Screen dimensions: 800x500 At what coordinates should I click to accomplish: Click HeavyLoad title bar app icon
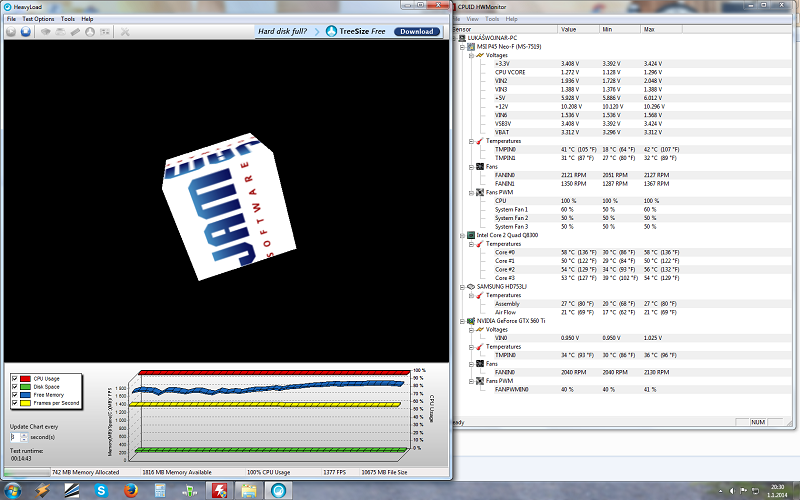click(8, 7)
